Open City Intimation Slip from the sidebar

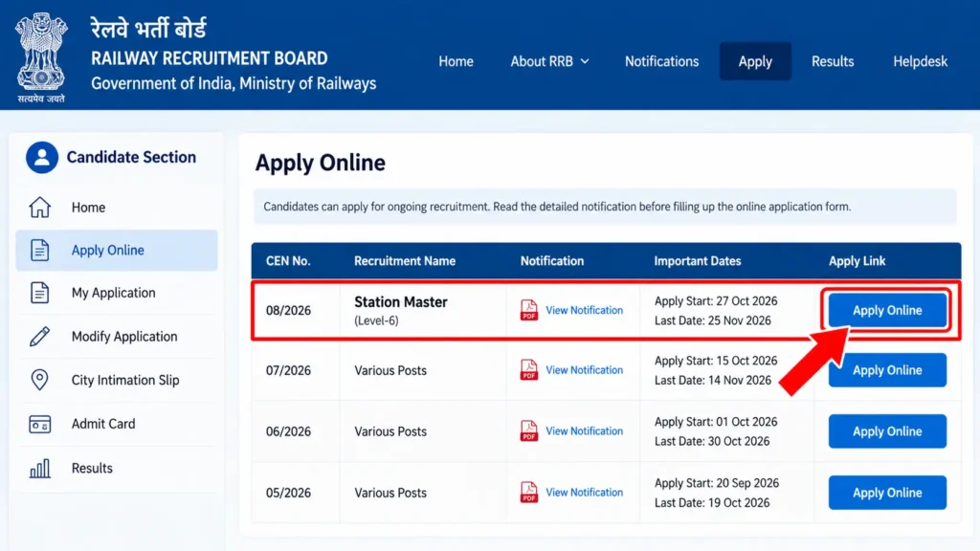pos(125,380)
